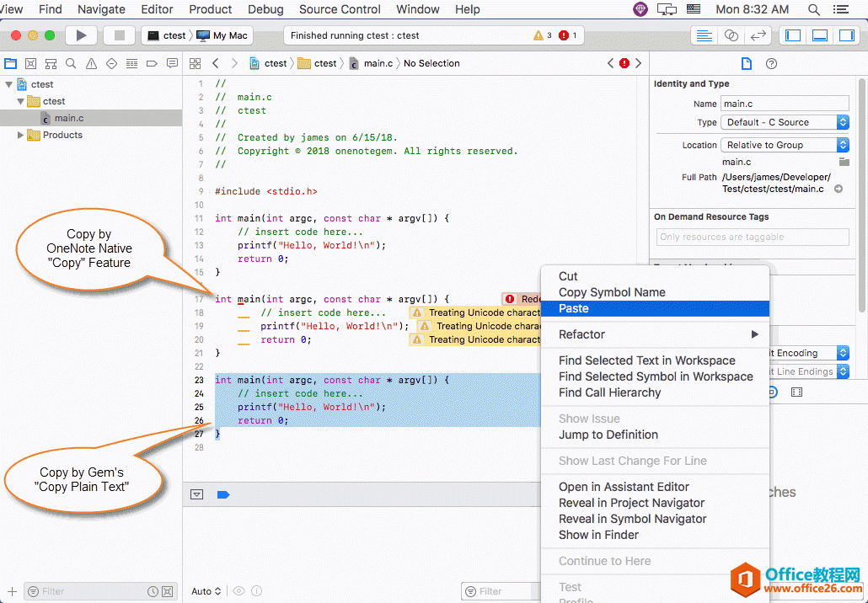Open the Quick Help inspector
The width and height of the screenshot is (868, 603).
tap(771, 63)
